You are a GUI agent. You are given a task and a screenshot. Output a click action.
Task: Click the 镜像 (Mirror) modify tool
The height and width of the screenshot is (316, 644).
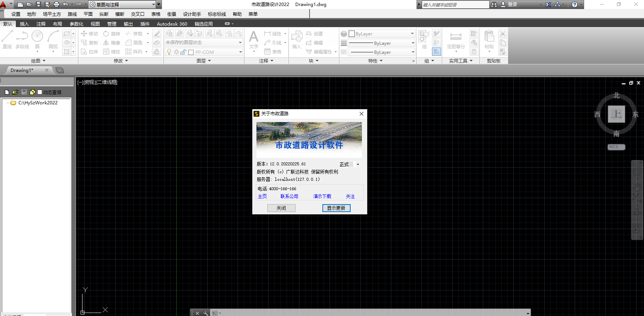tap(111, 43)
